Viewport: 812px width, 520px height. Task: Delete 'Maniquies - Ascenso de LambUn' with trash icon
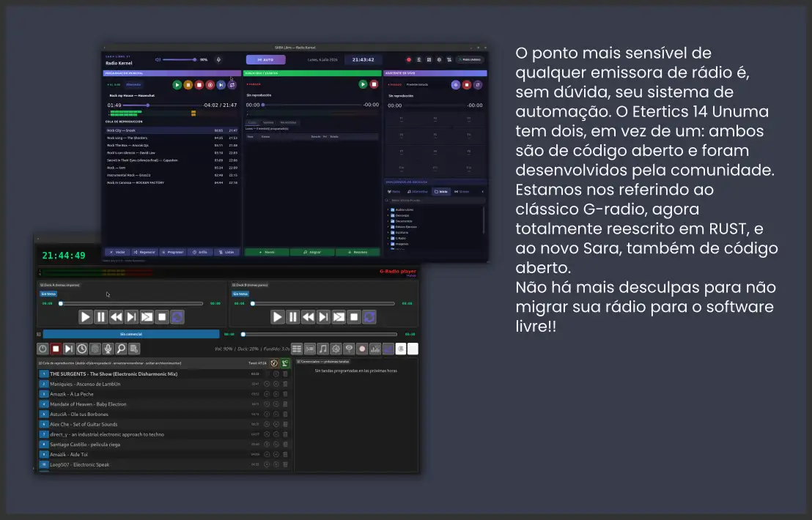tap(285, 384)
